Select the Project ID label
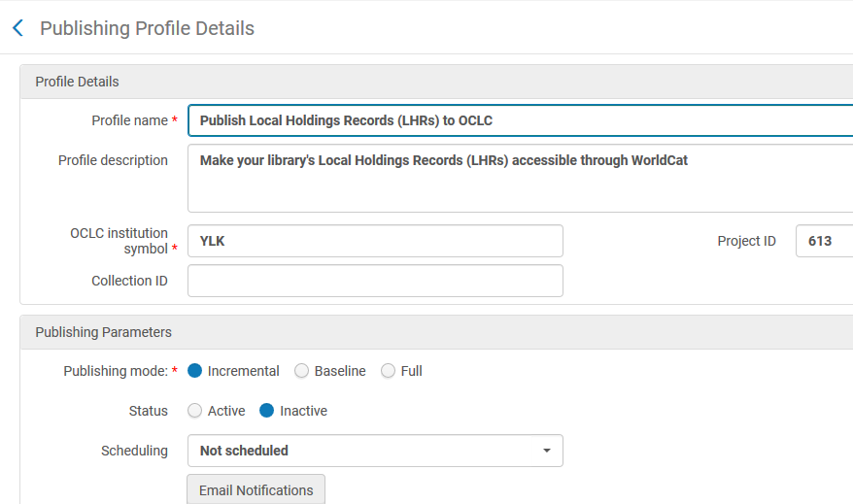Viewport: 853px width, 504px height. 746,241
